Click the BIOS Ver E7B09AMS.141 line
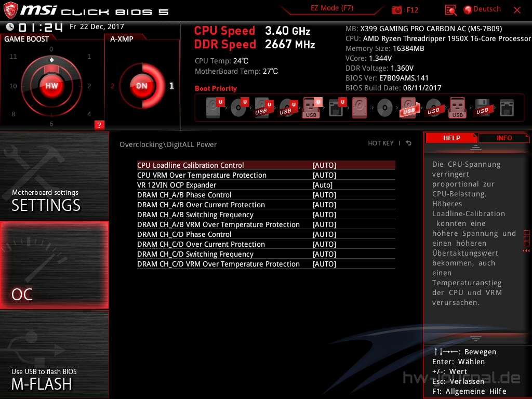This screenshot has width=532, height=399. click(x=387, y=78)
